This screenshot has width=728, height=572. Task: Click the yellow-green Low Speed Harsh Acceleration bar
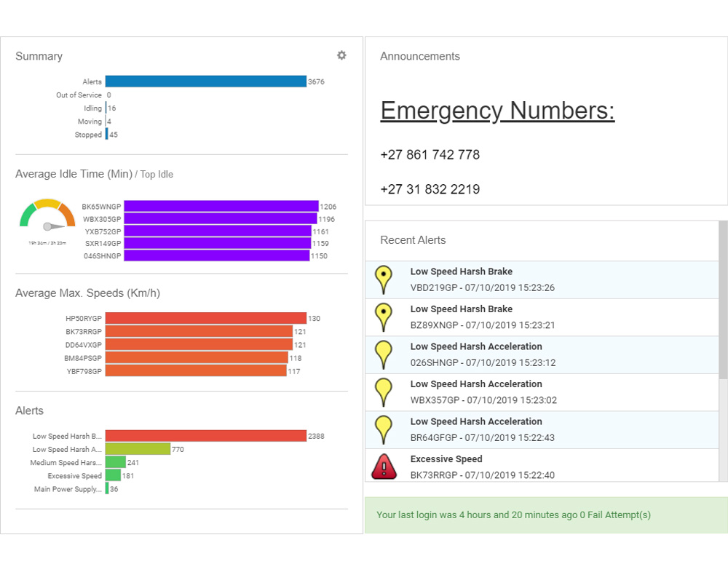click(138, 449)
